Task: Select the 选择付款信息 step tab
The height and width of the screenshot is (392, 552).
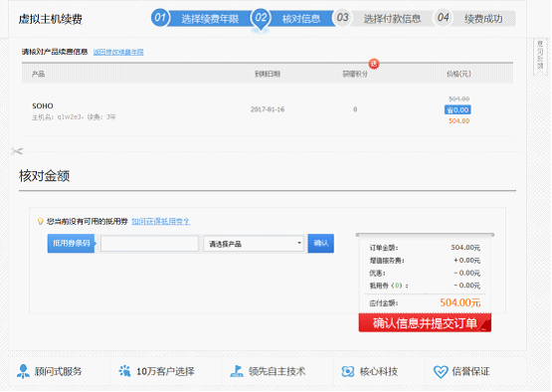Action: tap(392, 19)
